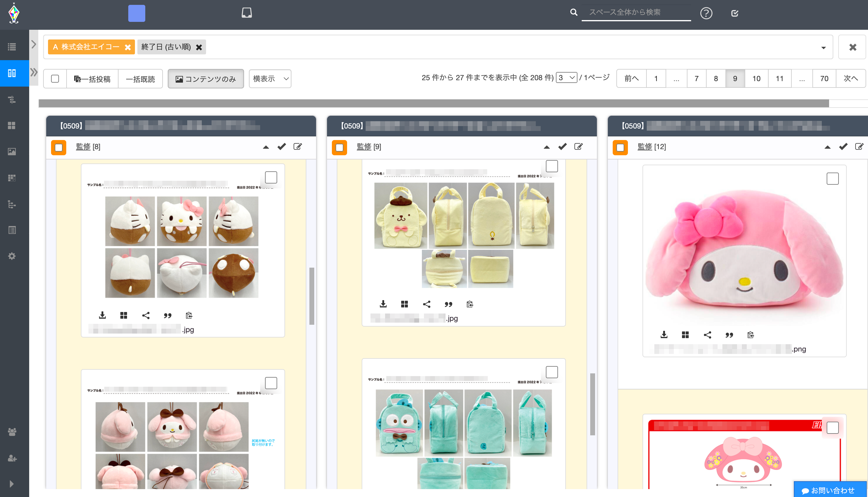Viewport: 868px width, 497px height.
Task: Click the add-user sidebar icon
Action: (12, 458)
